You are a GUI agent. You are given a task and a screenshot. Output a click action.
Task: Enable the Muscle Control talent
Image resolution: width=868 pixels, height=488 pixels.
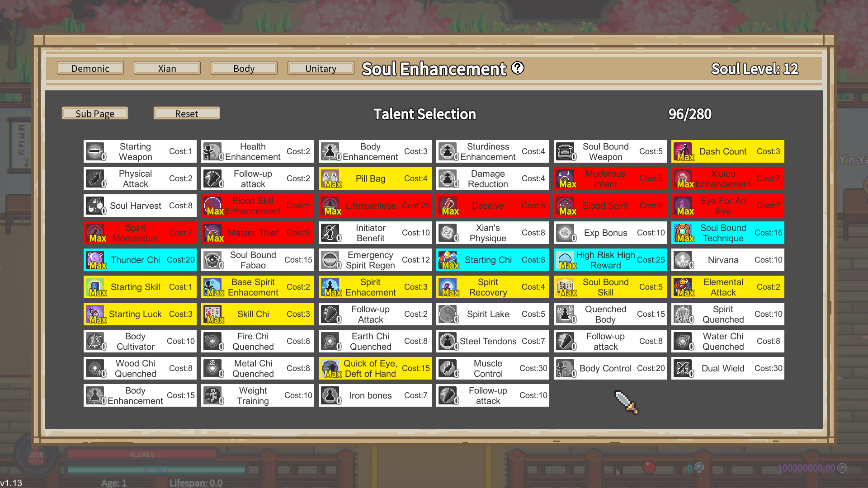[x=492, y=368]
